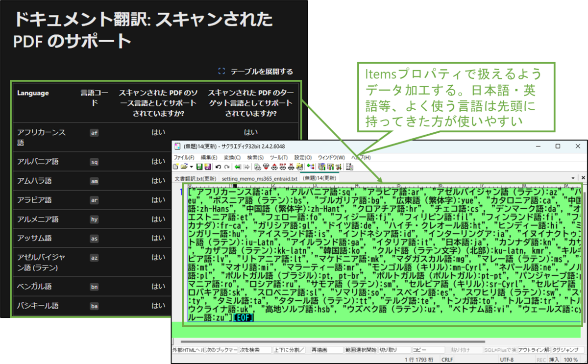Click the first type-settings icon

click(322, 167)
